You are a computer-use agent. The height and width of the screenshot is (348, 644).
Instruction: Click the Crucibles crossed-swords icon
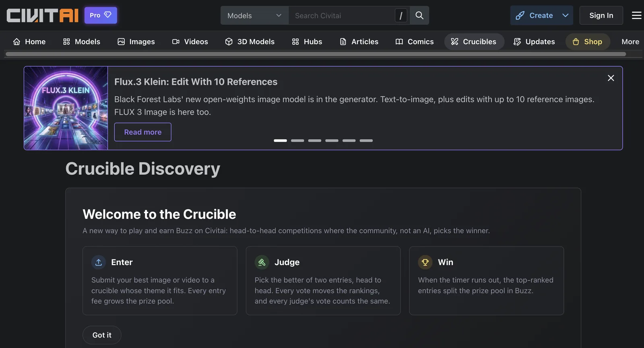click(455, 41)
